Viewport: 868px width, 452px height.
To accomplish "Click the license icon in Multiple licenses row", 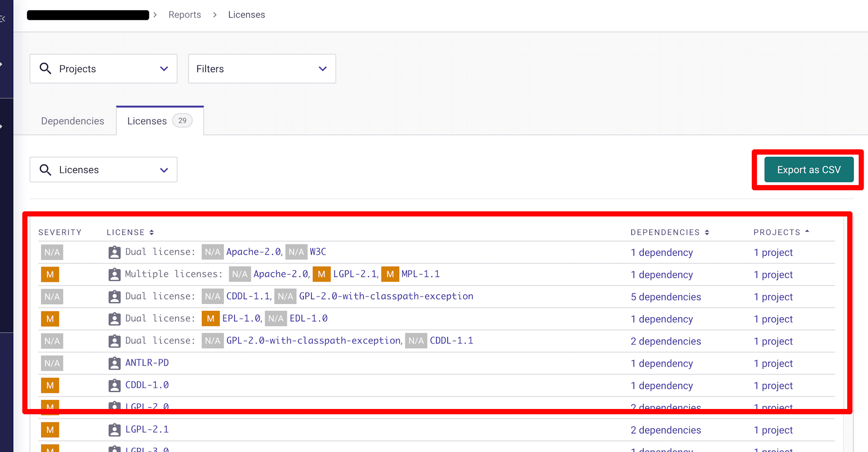I will click(114, 274).
